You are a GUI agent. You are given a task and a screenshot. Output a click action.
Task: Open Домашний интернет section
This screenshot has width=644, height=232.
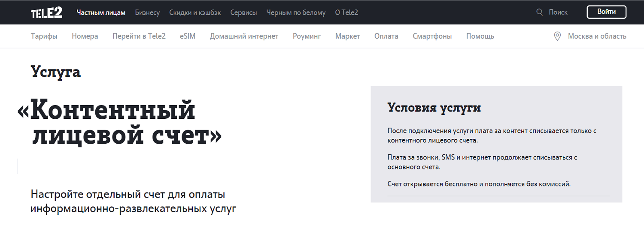(244, 36)
